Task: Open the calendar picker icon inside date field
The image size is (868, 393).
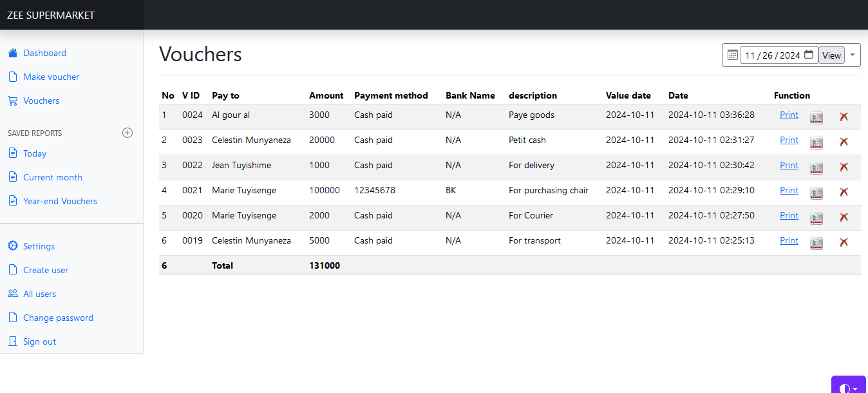Action: coord(809,55)
